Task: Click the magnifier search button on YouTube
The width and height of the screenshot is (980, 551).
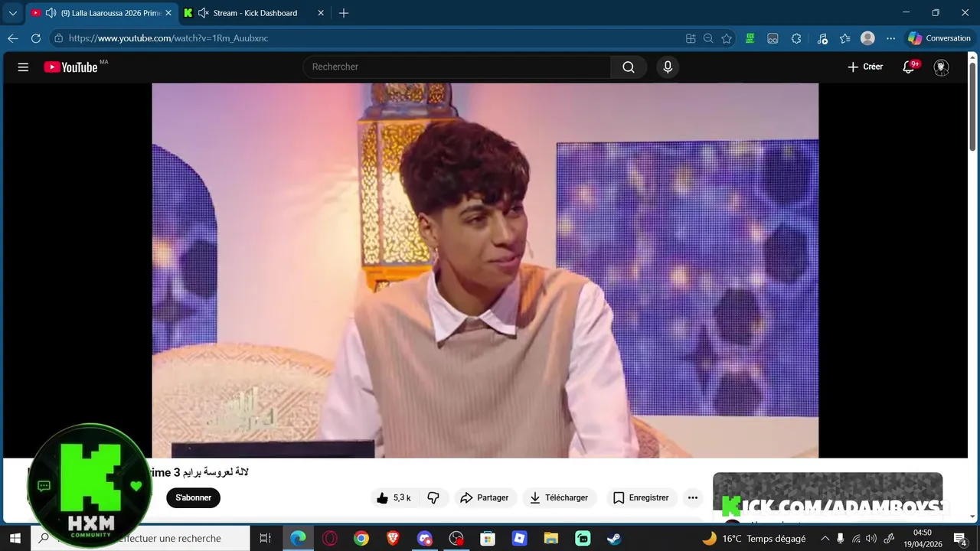Action: pos(629,67)
